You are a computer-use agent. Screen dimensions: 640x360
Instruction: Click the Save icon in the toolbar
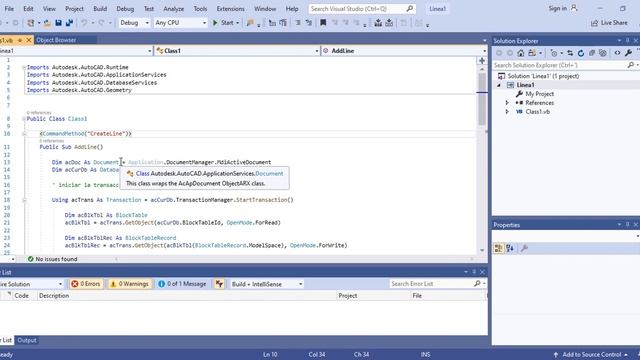point(58,23)
